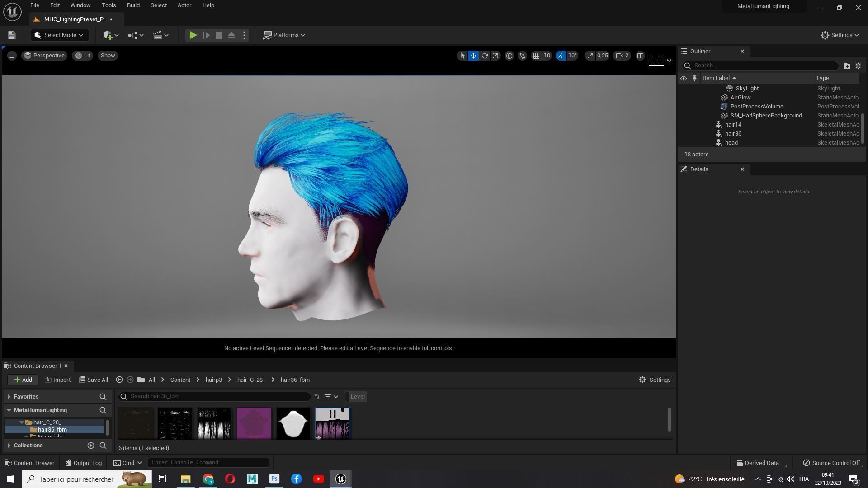This screenshot has width=868, height=488.
Task: Click the viewport layout grid icon
Action: [x=640, y=56]
